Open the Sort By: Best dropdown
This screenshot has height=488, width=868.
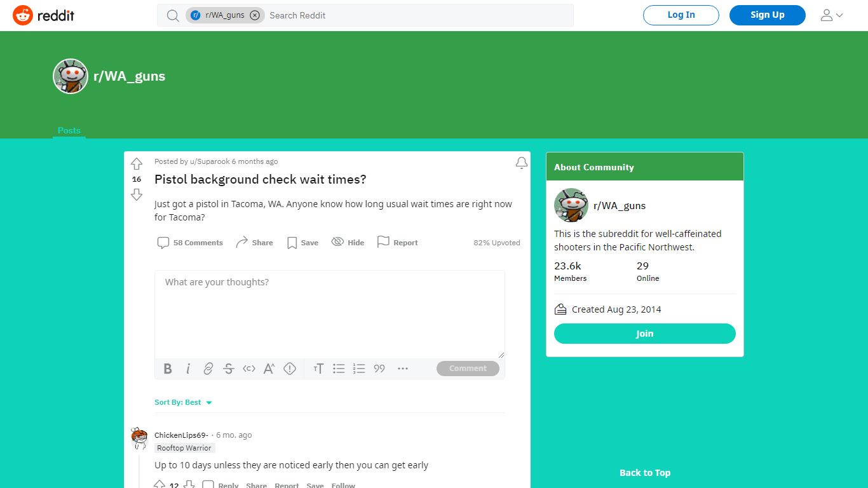(183, 402)
